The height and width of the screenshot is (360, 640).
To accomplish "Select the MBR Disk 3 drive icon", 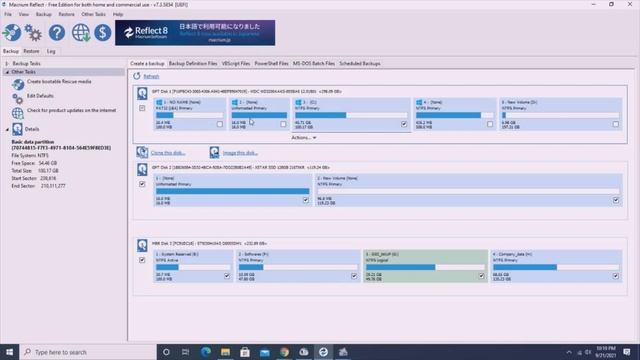I will click(142, 245).
